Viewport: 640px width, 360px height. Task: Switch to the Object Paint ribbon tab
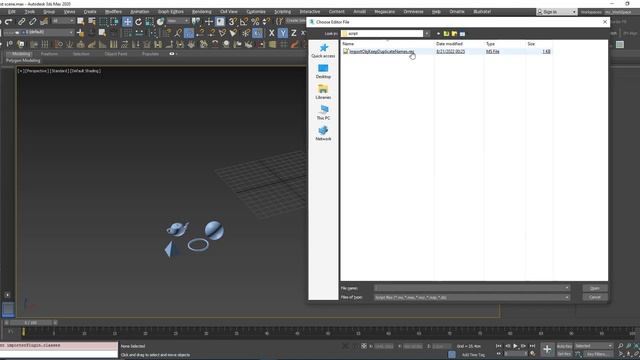click(x=116, y=54)
